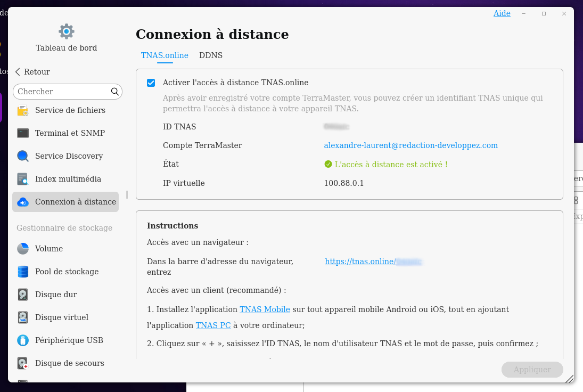This screenshot has height=392, width=583.
Task: Select the Disque dur drive icon
Action: pos(23,295)
